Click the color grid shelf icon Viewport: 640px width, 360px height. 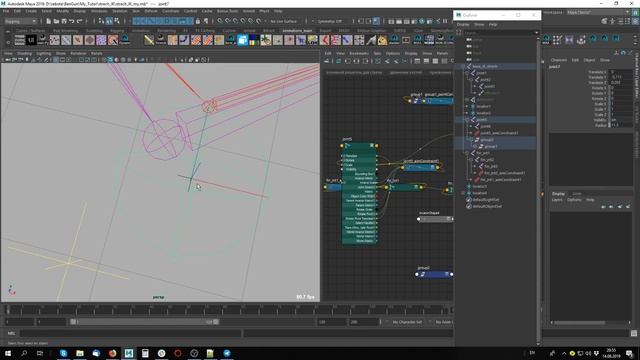(x=254, y=40)
